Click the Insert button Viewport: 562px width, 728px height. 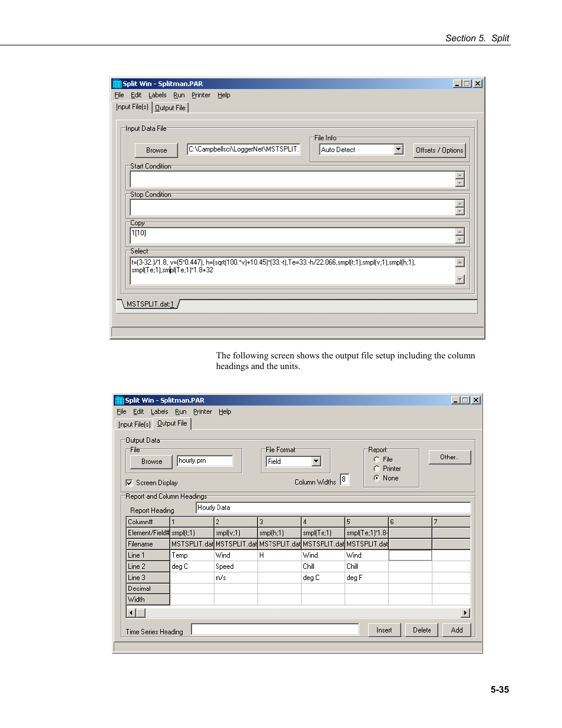[384, 630]
